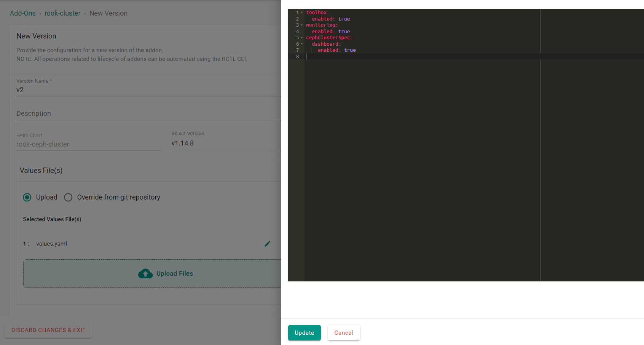Viewport: 644px width, 345px height.
Task: Collapse the toolbox block on line 1
Action: coord(302,13)
